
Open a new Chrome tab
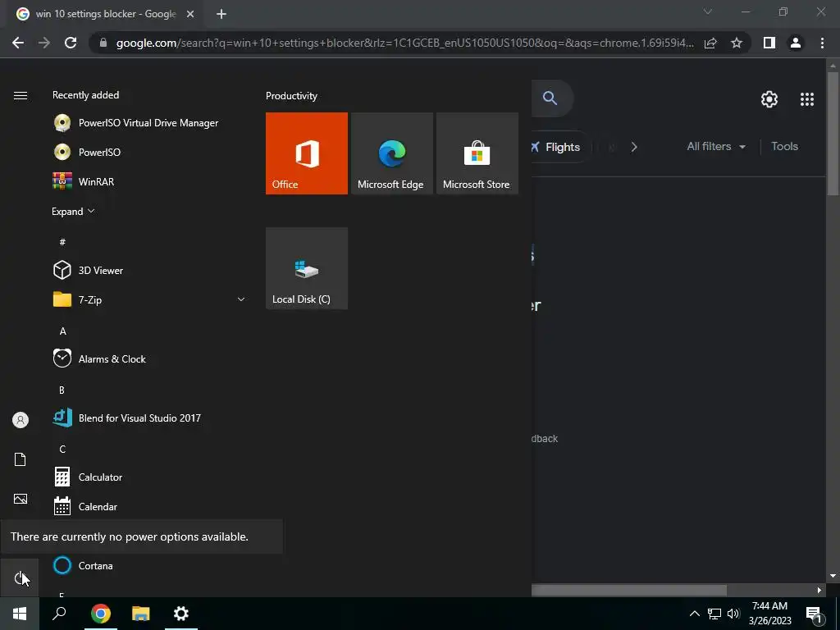[x=221, y=15]
